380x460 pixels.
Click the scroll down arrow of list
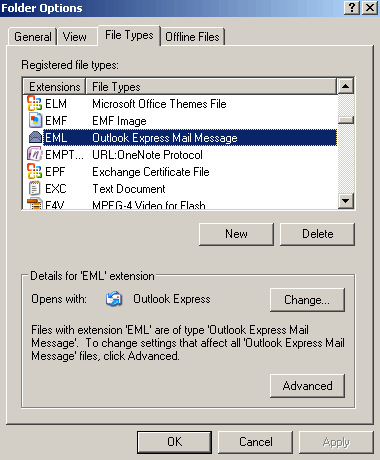[346, 201]
